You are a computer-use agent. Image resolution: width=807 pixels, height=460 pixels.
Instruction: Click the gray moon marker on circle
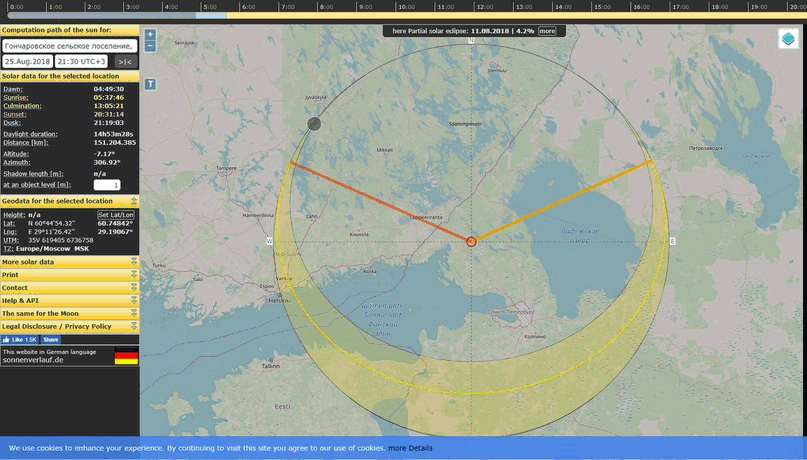[x=314, y=123]
